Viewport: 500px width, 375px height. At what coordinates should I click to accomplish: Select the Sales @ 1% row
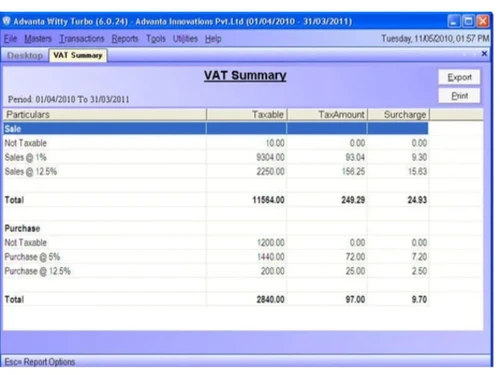point(216,157)
